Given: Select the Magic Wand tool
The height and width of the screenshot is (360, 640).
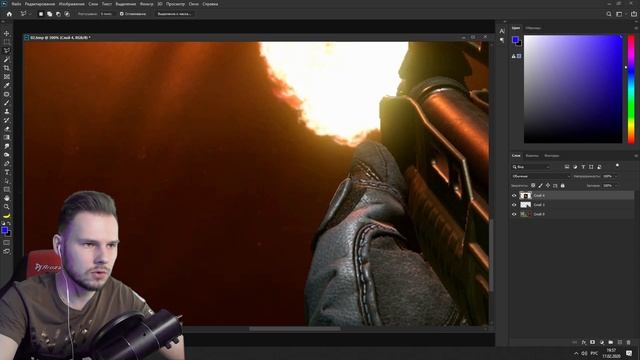Looking at the screenshot, I should (x=7, y=59).
